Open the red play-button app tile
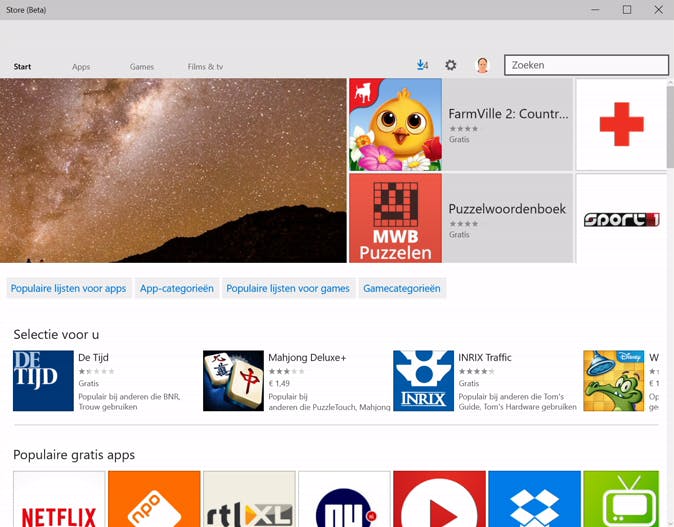Image resolution: width=674 pixels, height=527 pixels. click(439, 499)
